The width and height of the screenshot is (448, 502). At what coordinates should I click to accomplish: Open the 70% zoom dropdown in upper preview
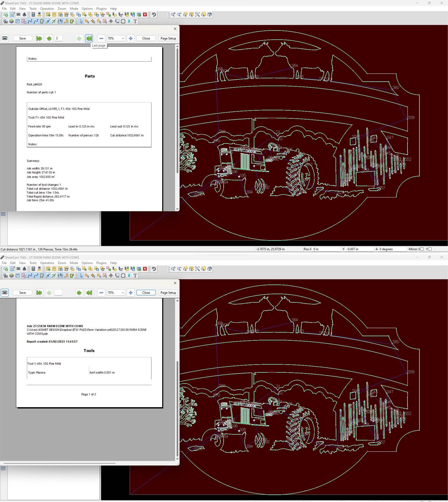[122, 38]
